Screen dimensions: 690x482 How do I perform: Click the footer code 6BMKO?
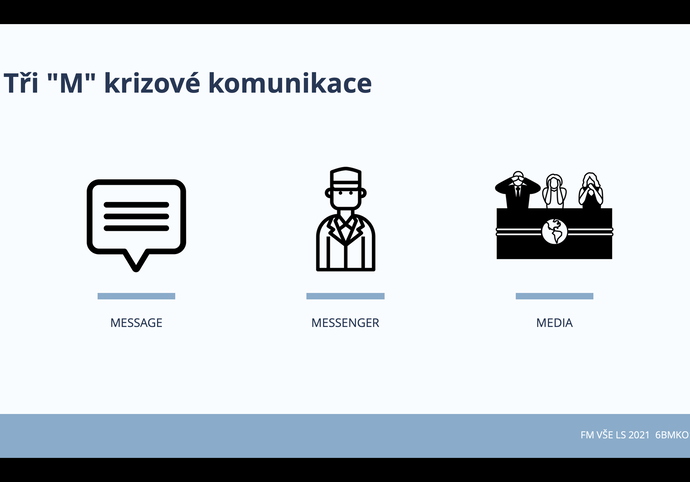[x=672, y=435]
